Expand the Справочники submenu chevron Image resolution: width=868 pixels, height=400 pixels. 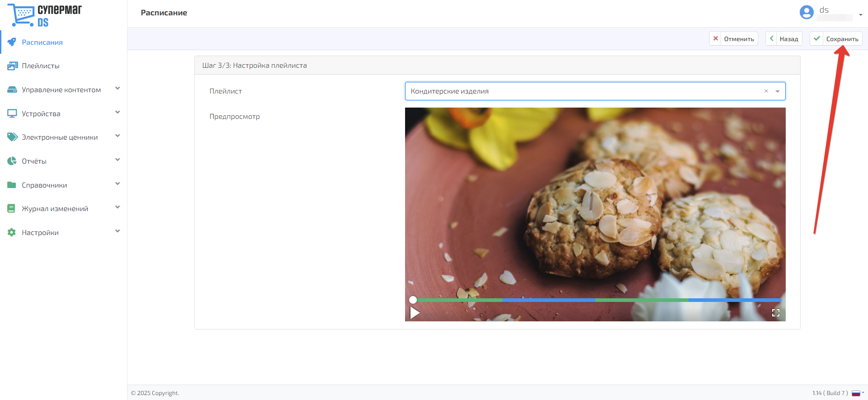118,184
